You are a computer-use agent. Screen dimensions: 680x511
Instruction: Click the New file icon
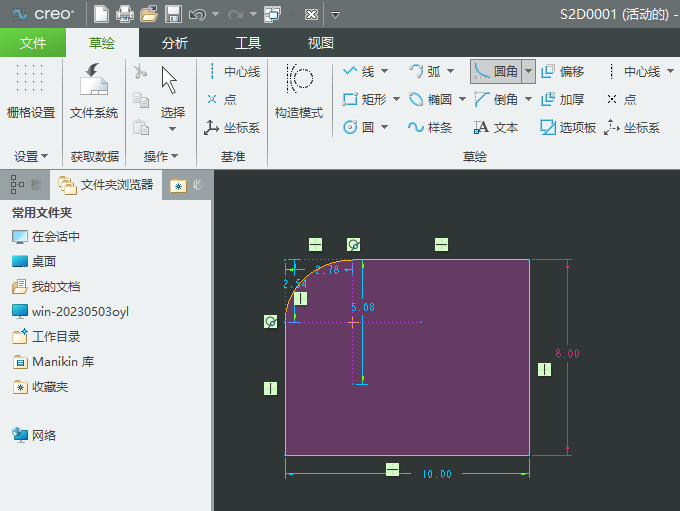pos(101,14)
